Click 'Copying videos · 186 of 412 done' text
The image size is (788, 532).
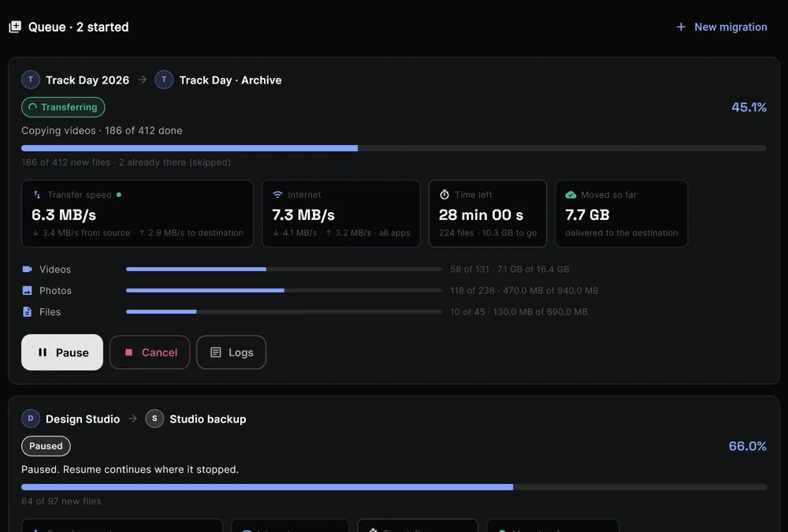(102, 131)
